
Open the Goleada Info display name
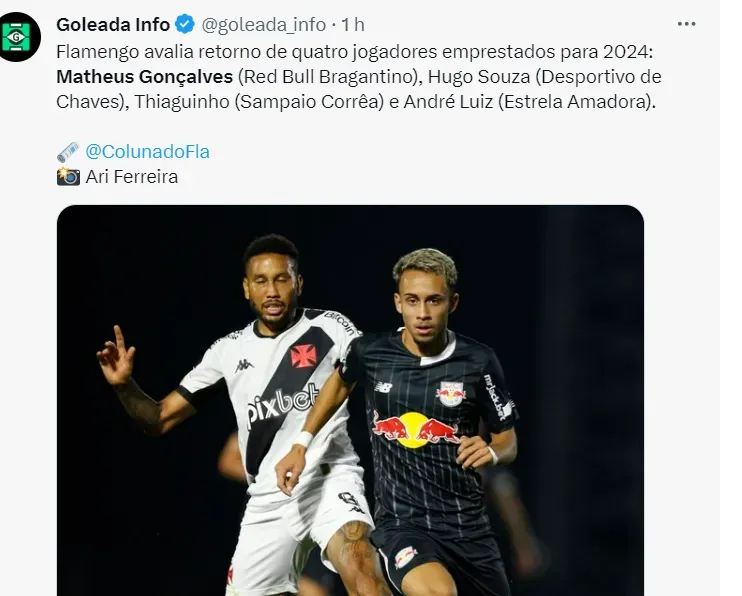pos(113,25)
